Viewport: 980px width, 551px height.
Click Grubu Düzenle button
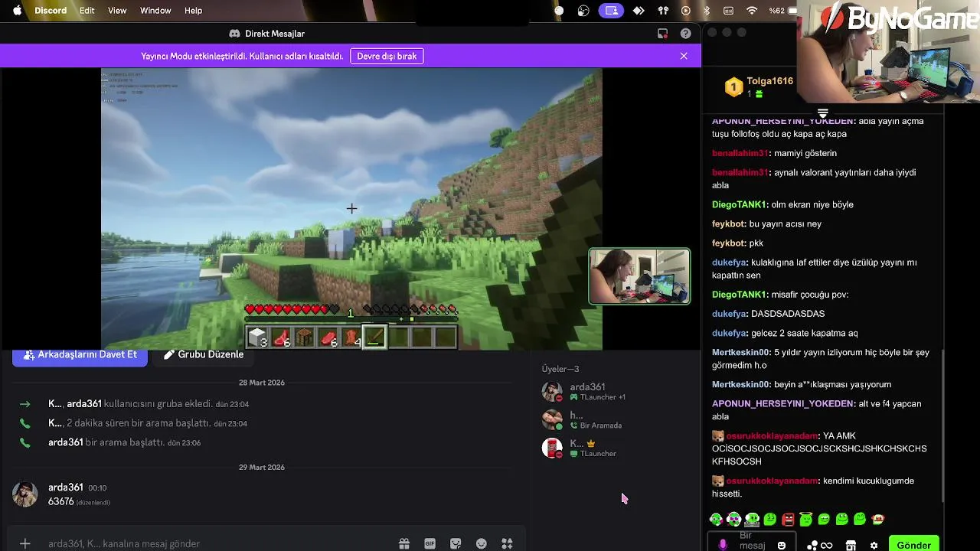(204, 355)
